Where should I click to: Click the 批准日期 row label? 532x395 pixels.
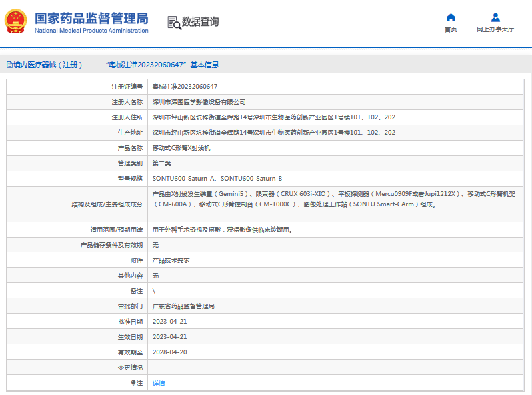[x=130, y=322]
